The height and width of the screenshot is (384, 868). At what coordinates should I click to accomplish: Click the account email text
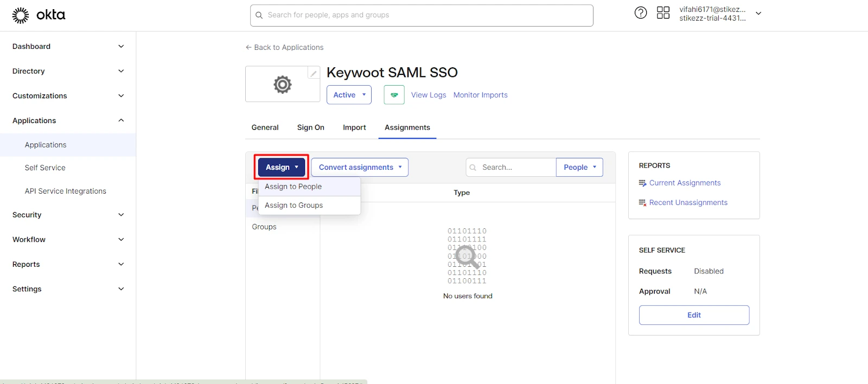(712, 9)
